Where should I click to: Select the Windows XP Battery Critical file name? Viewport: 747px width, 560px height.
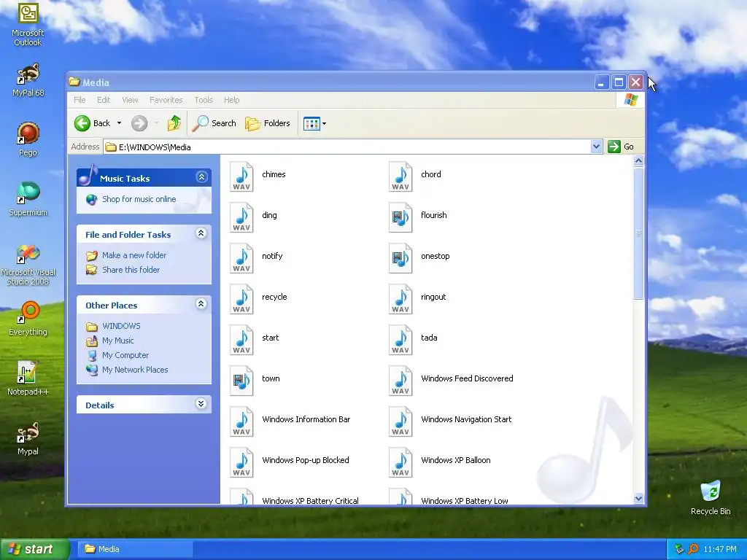click(310, 500)
